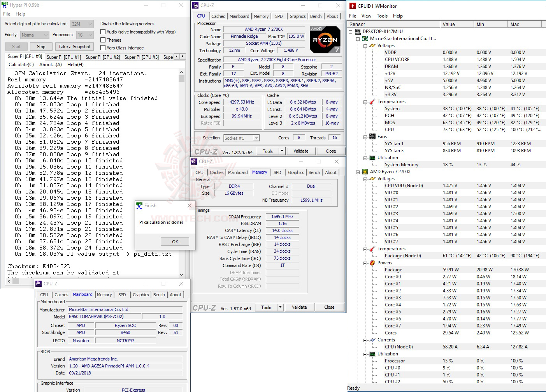Open the Socket #1 selection dropdown in CPU-Z
The height and width of the screenshot is (392, 546).
(256, 138)
